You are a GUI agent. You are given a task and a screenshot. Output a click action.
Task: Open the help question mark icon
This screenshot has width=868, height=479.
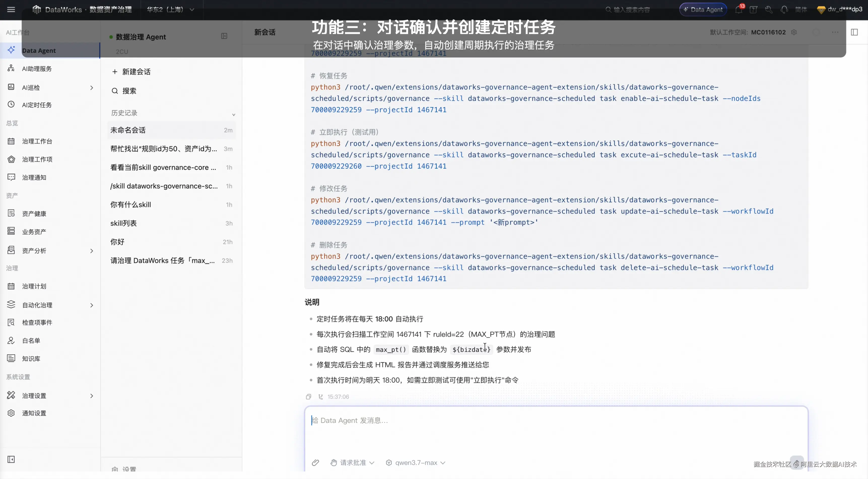[753, 9]
